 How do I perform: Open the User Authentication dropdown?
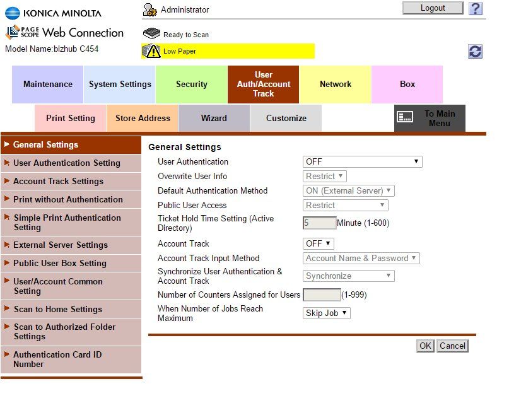tap(363, 162)
